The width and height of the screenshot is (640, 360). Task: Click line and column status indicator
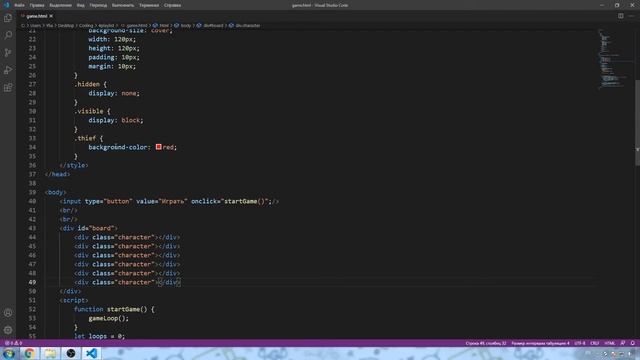[486, 343]
